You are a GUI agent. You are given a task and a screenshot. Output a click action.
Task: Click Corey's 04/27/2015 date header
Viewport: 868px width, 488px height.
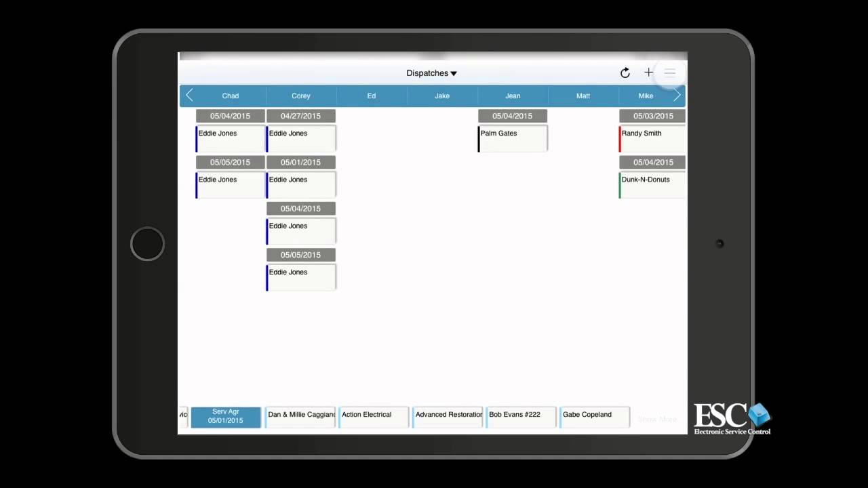[301, 116]
